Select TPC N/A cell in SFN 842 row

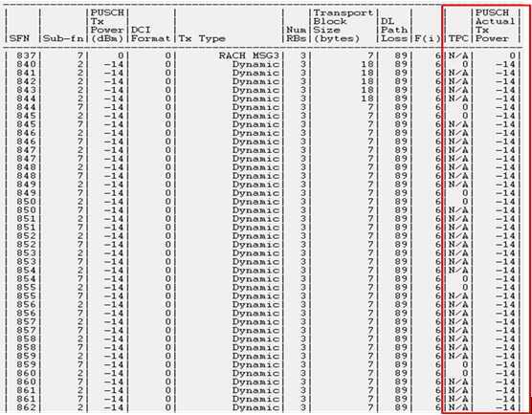click(x=458, y=81)
